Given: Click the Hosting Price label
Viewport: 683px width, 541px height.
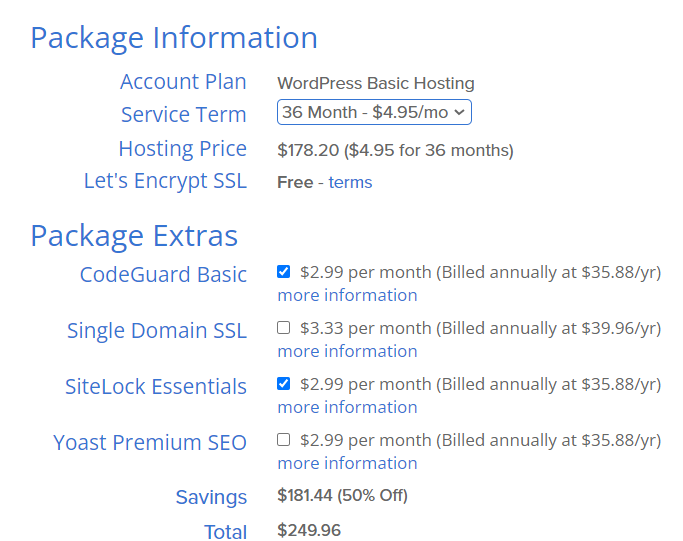Looking at the screenshot, I should point(182,149).
